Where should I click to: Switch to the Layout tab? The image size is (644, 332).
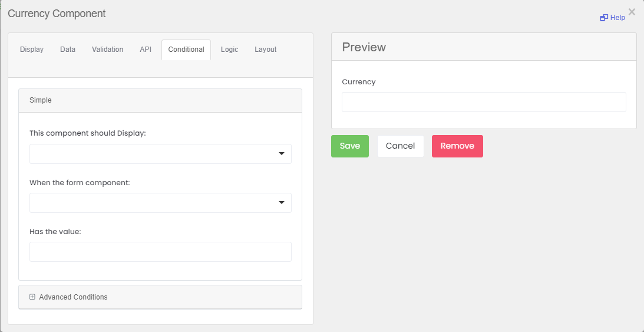[266, 50]
